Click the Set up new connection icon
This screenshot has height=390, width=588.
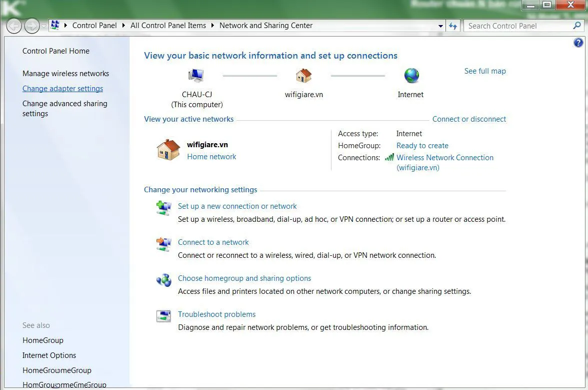pos(163,208)
